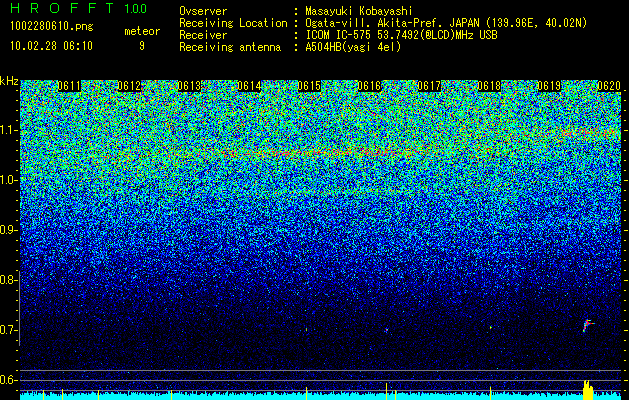Click the 0615 time marker
The image size is (629, 400).
pos(309,86)
